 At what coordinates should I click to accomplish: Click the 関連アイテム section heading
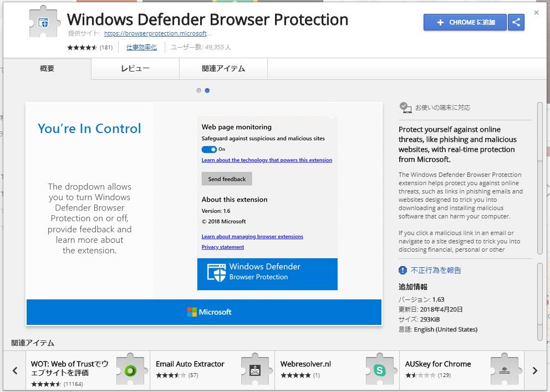click(33, 343)
